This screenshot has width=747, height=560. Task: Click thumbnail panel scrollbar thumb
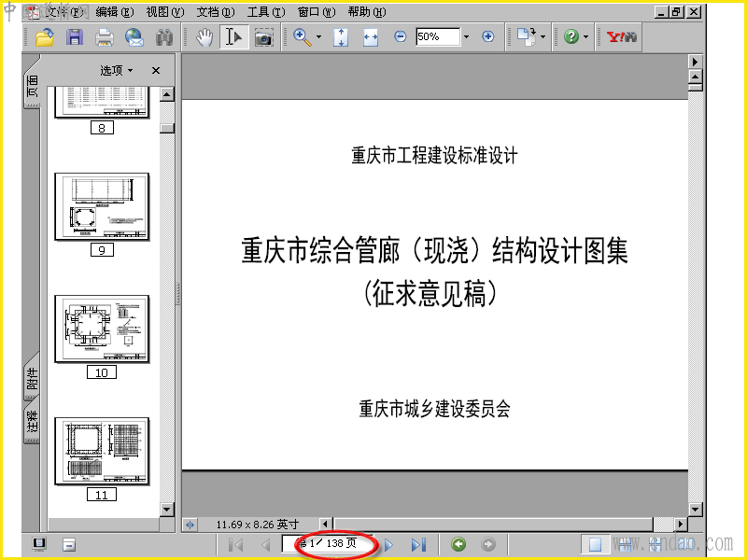167,128
